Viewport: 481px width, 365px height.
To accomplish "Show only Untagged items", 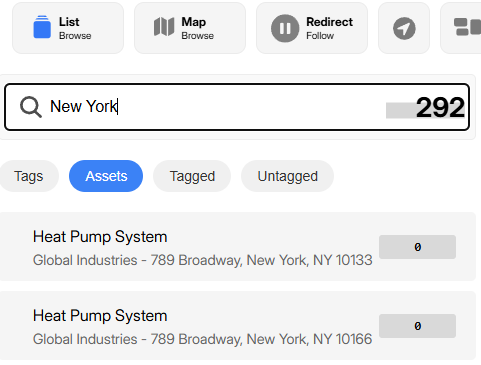I will (x=287, y=176).
